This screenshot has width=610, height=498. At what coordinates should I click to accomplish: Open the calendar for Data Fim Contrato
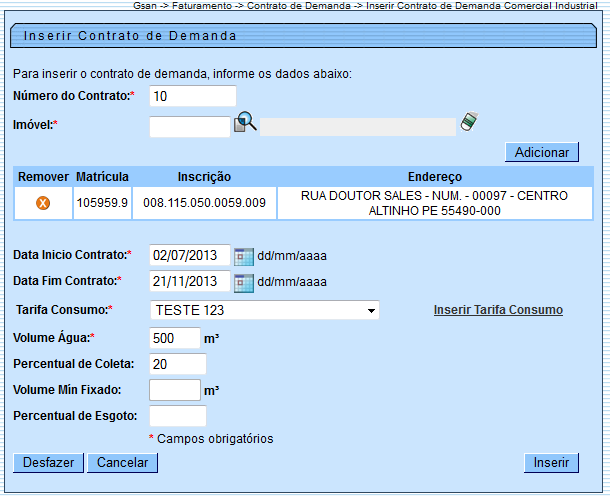point(243,282)
